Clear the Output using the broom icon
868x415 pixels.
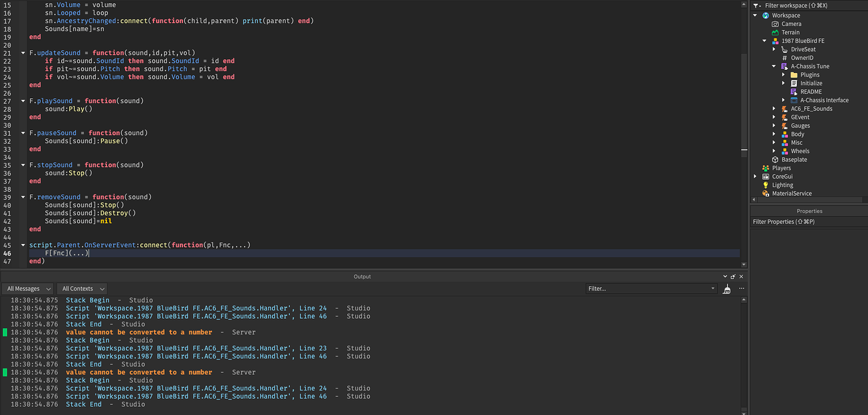pos(727,289)
